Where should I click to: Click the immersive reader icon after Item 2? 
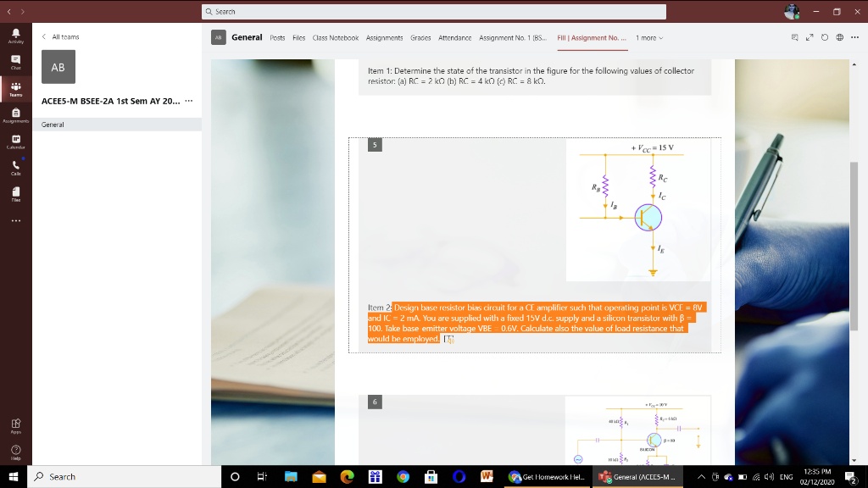click(x=448, y=339)
